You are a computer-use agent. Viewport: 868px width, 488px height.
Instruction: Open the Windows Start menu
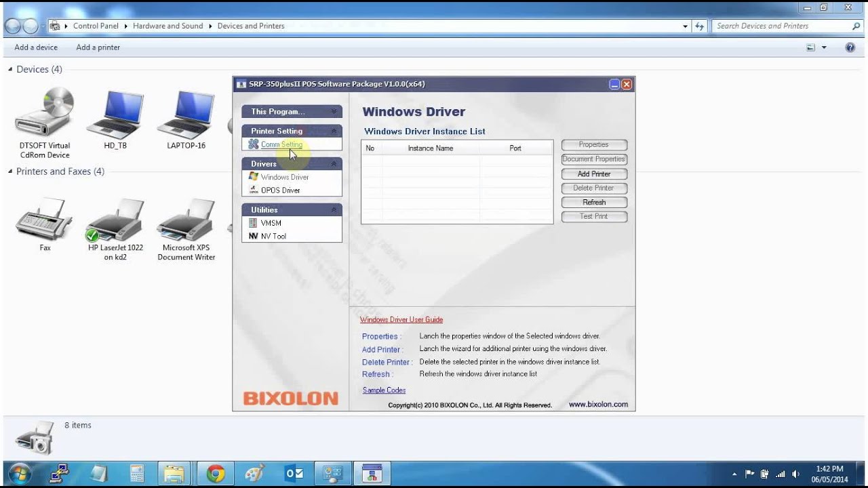pyautogui.click(x=20, y=473)
